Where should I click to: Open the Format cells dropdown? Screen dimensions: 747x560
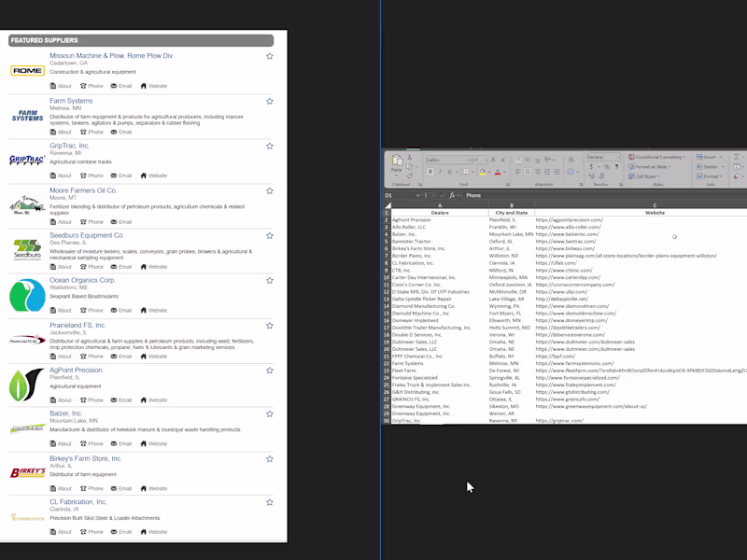pos(710,176)
